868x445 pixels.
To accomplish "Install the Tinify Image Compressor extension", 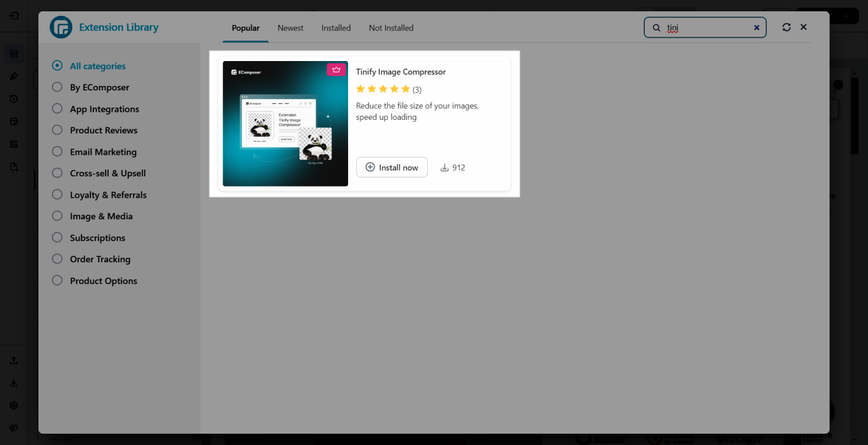I will click(392, 167).
